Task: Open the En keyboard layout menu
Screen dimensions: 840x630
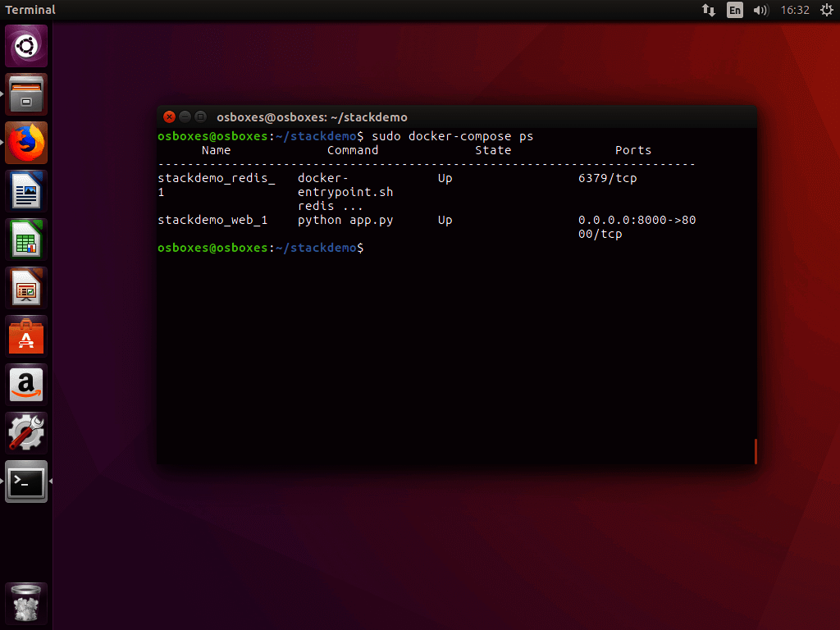Action: click(x=735, y=10)
